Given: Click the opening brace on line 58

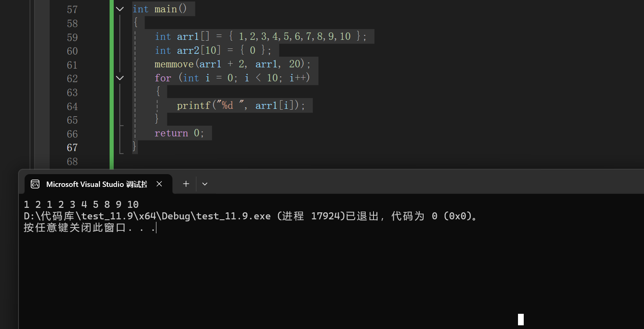Looking at the screenshot, I should point(135,23).
